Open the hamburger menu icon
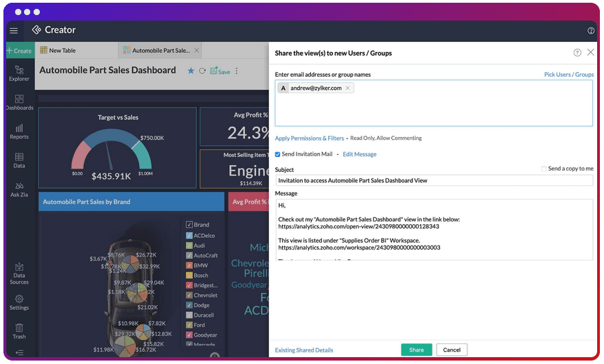The width and height of the screenshot is (604, 364). click(x=14, y=30)
